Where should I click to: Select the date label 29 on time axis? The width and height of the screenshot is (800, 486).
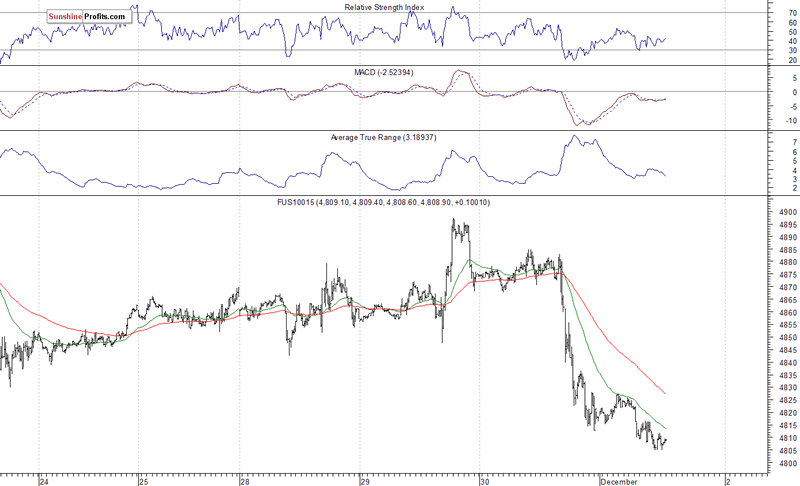pyautogui.click(x=364, y=481)
